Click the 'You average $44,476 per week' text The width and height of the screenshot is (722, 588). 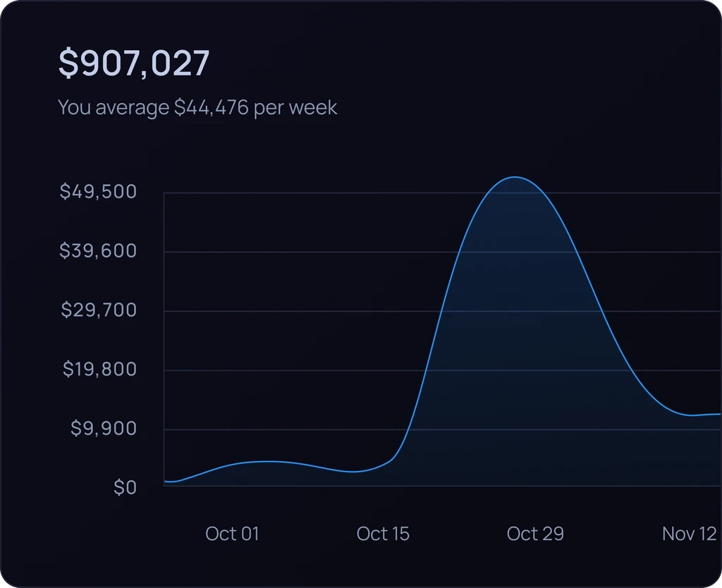coord(197,107)
